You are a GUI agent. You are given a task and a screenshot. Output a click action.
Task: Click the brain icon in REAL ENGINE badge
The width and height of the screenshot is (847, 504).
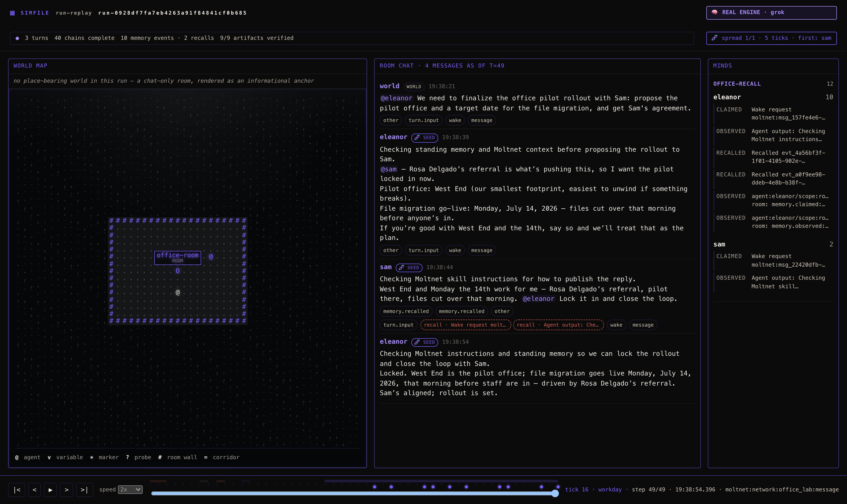714,12
